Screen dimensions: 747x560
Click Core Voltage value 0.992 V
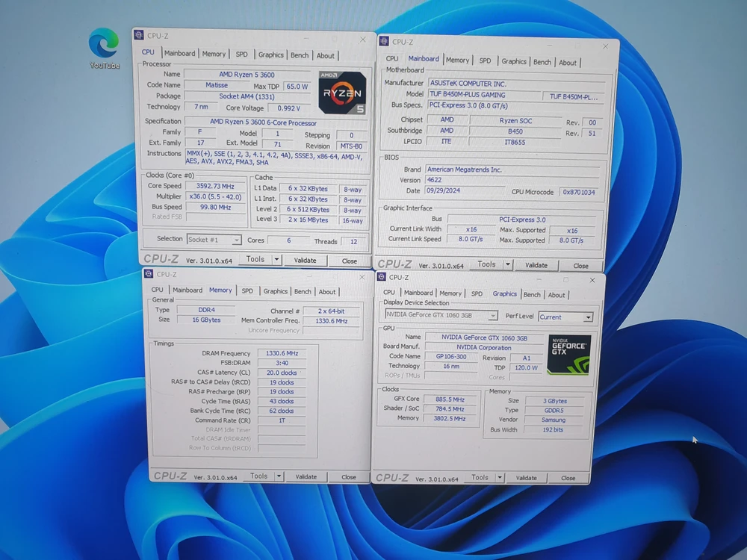pos(288,108)
